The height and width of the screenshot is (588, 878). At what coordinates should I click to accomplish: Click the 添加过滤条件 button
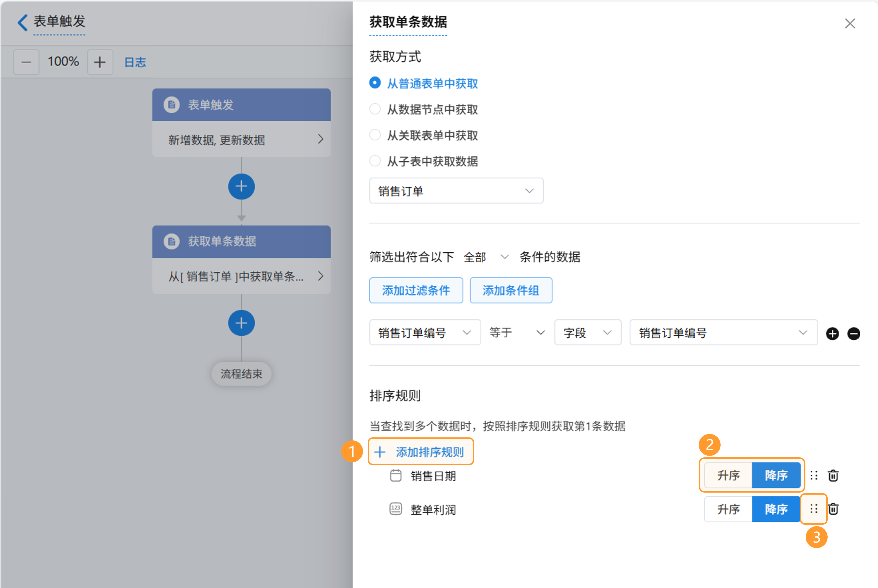(x=416, y=290)
